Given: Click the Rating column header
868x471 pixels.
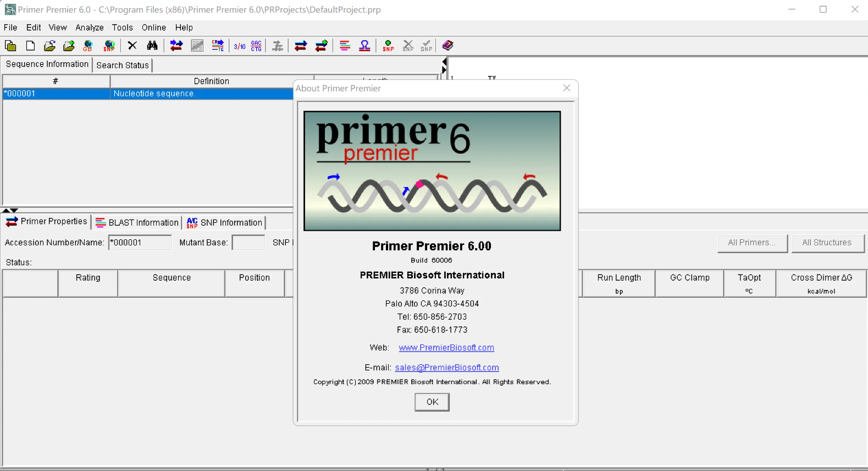Looking at the screenshot, I should point(88,283).
